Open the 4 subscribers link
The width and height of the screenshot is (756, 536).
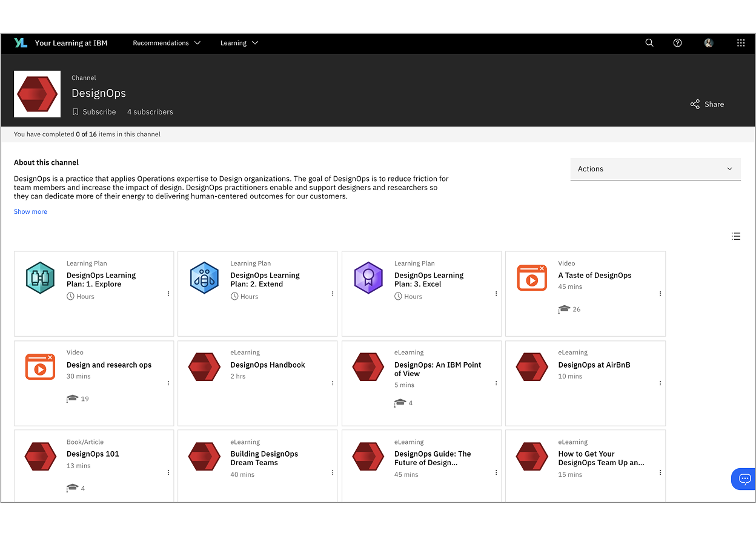click(x=150, y=112)
